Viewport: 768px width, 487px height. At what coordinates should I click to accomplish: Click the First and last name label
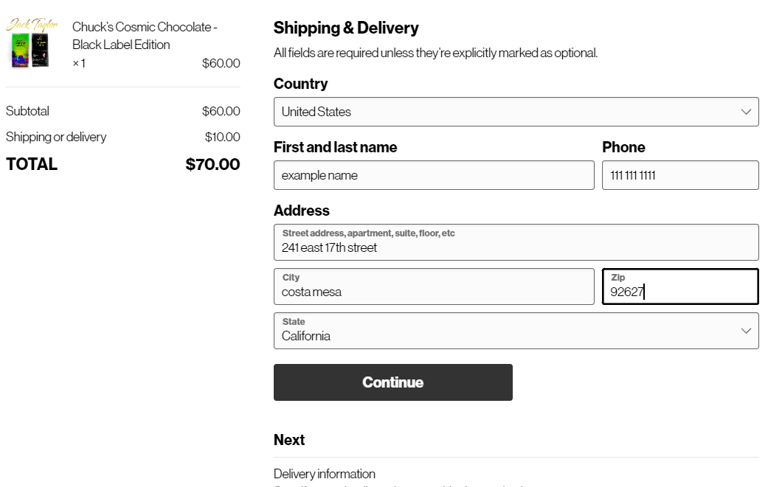click(x=335, y=147)
